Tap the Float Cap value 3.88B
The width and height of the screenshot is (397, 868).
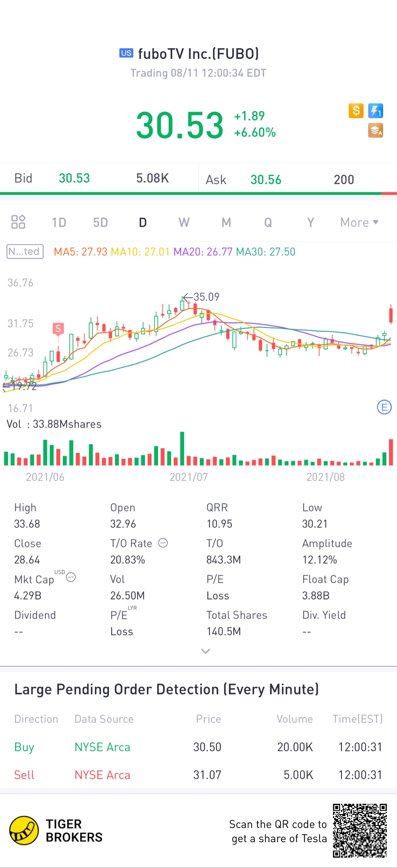click(316, 596)
